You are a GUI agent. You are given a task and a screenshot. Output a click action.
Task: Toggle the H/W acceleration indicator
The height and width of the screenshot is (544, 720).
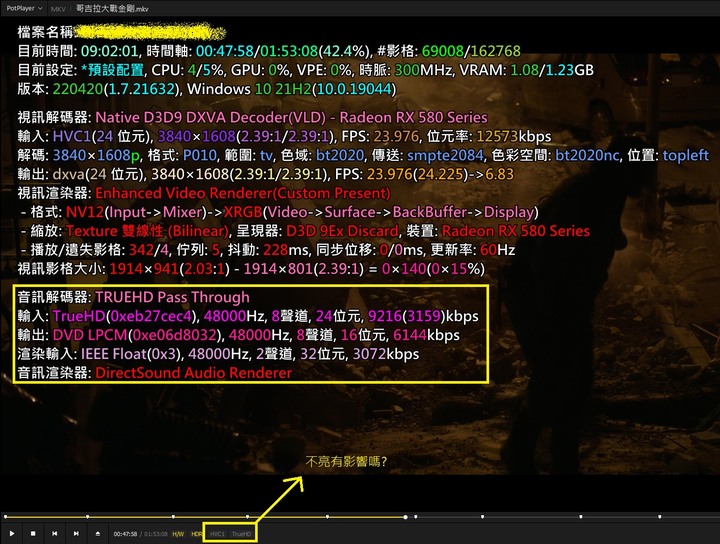[178, 534]
